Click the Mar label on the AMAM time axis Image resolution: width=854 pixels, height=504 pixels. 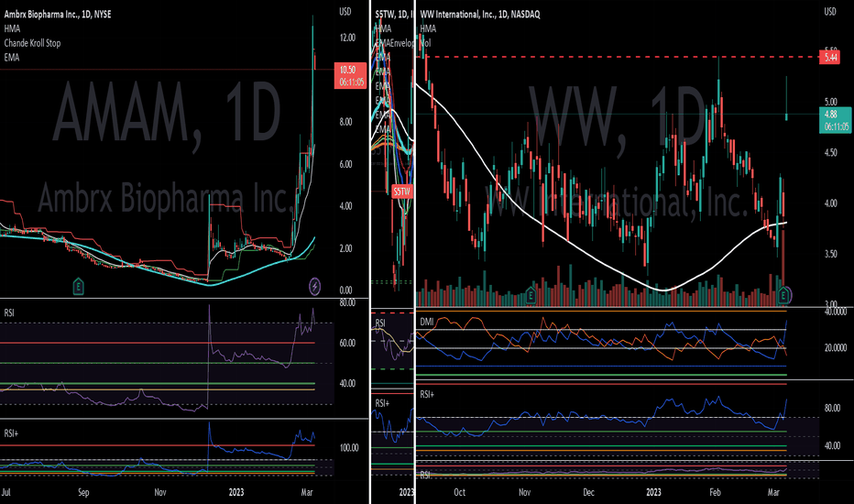[x=307, y=493]
